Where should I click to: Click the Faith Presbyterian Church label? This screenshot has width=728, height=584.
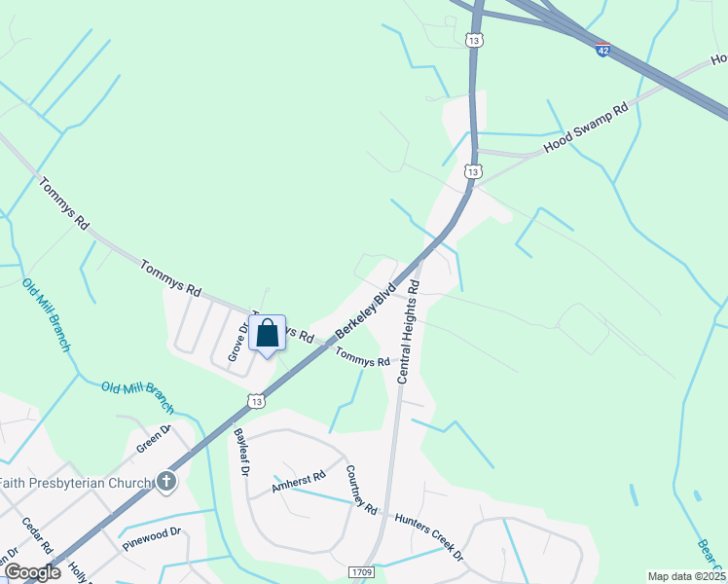pyautogui.click(x=75, y=483)
